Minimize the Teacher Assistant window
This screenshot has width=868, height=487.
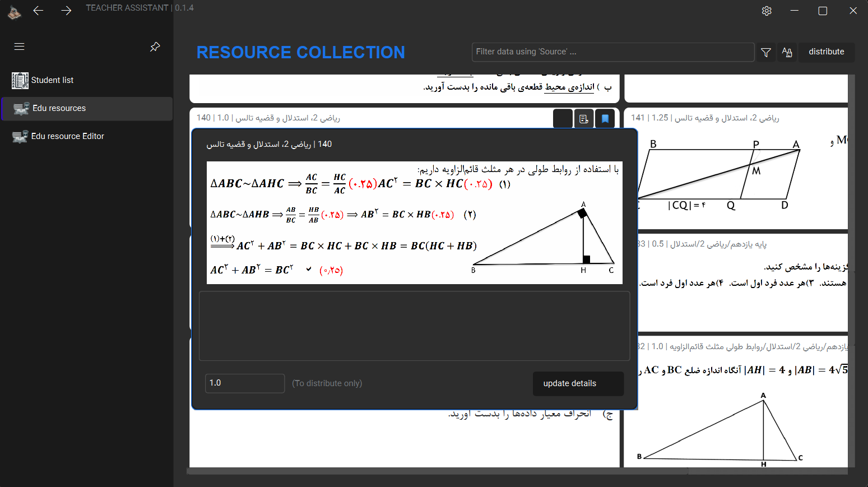(x=794, y=11)
